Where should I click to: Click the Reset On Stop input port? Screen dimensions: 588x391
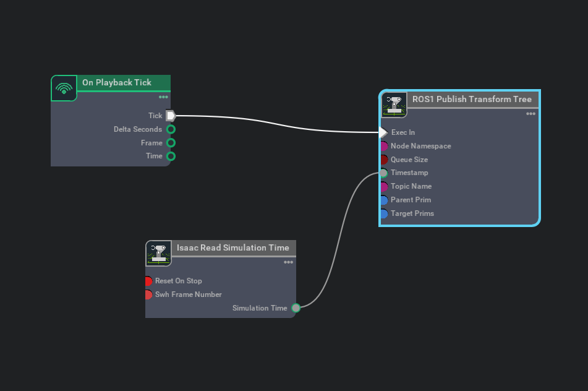pyautogui.click(x=148, y=281)
